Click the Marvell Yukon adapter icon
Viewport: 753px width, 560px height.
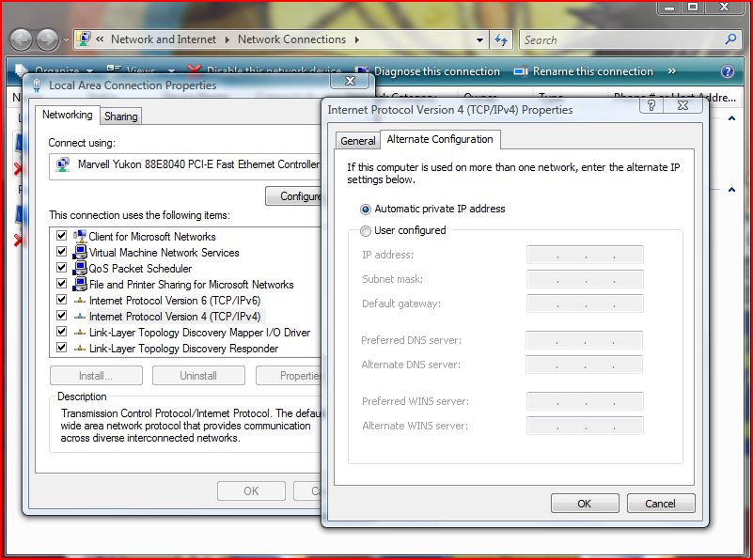(62, 164)
